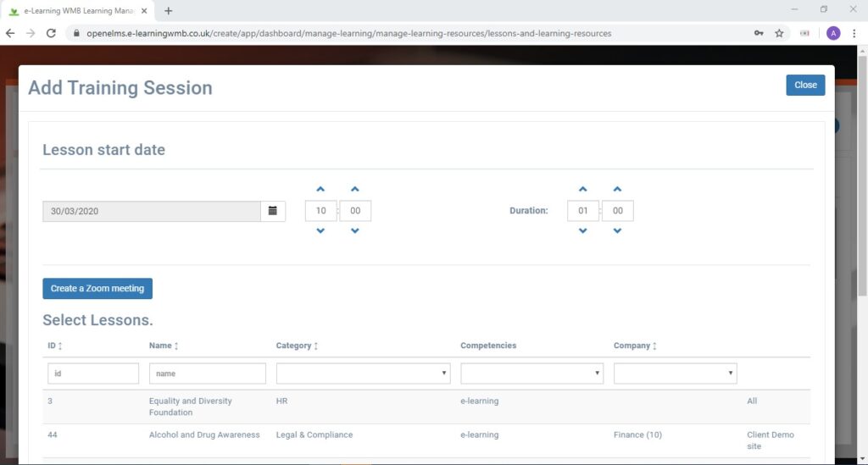Expand the Category filter dropdown
Image resolution: width=868 pixels, height=465 pixels.
click(x=363, y=374)
